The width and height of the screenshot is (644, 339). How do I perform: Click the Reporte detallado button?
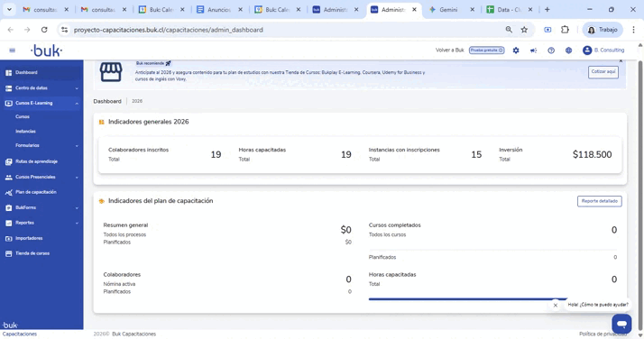(x=599, y=201)
